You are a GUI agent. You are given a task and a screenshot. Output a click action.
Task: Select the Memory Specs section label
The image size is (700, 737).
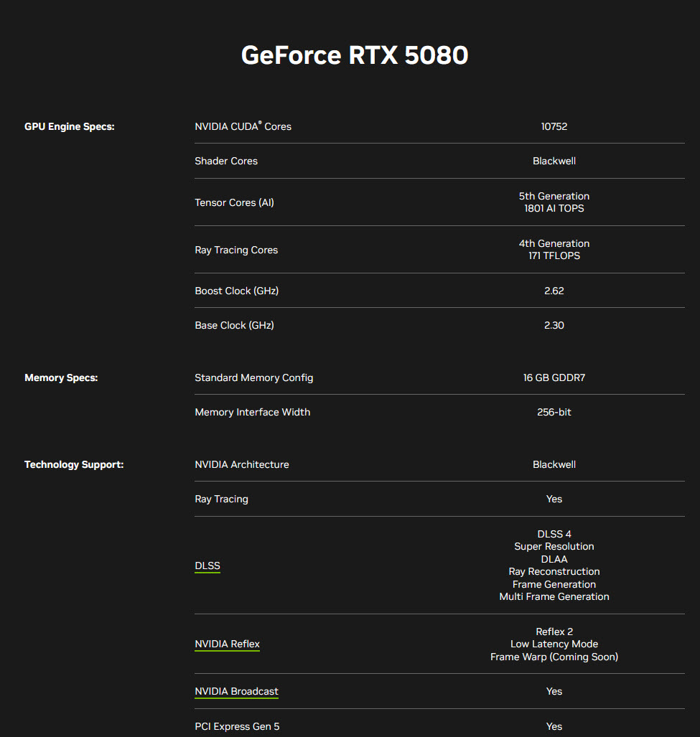61,378
